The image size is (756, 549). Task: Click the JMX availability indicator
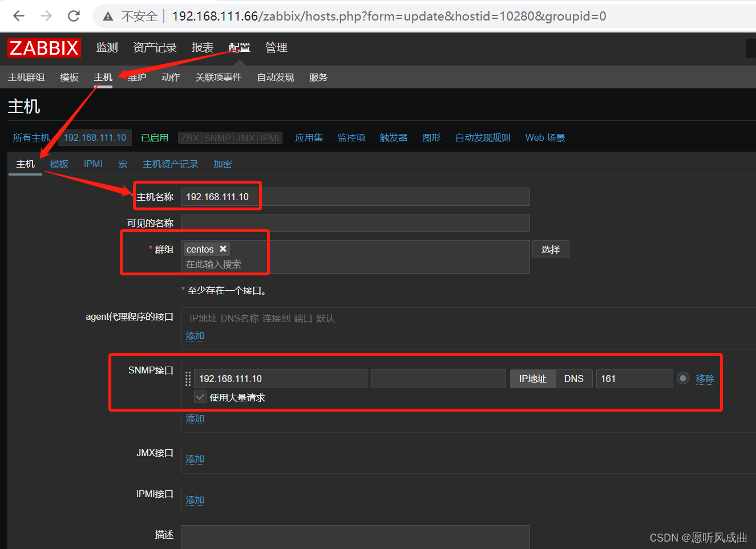pyautogui.click(x=245, y=138)
